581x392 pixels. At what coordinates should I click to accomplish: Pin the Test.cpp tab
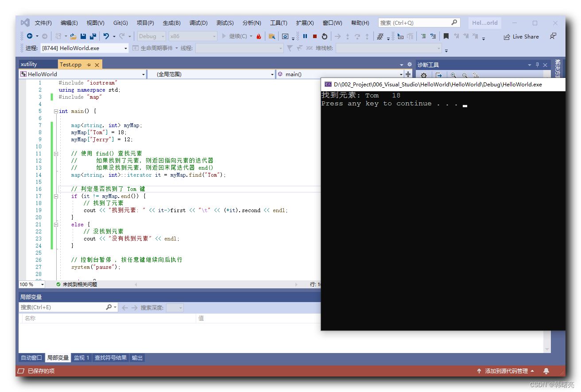click(89, 65)
